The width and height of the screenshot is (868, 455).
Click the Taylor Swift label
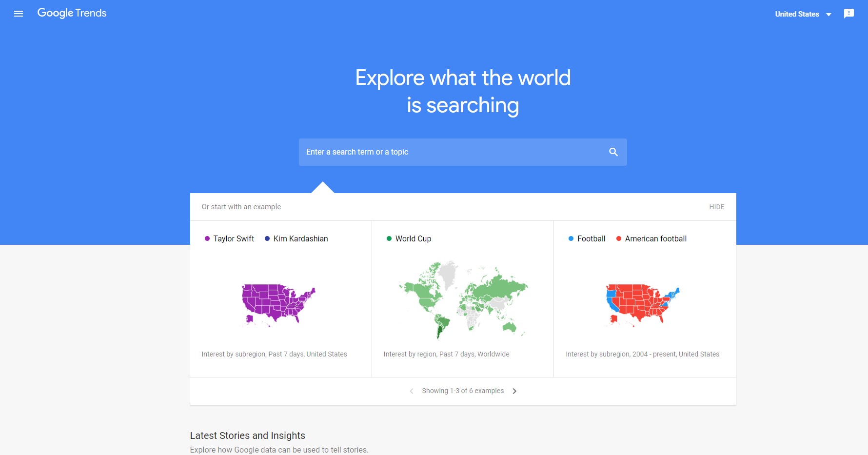[234, 238]
